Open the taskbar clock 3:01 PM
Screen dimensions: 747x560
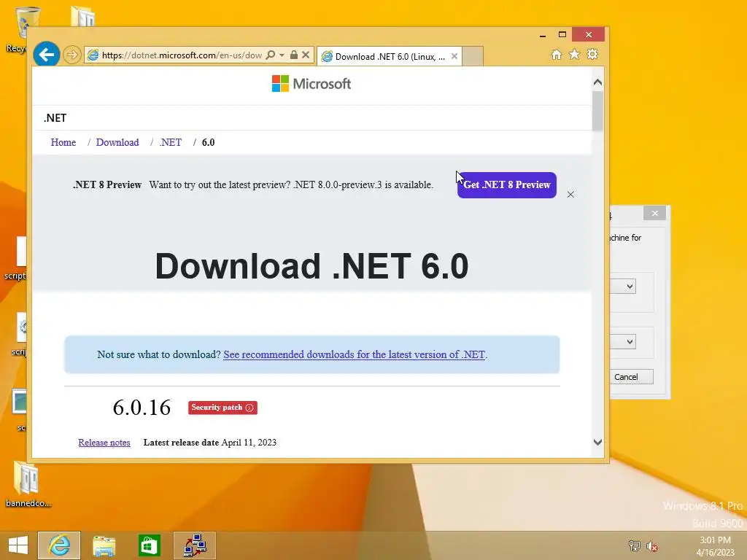(x=715, y=546)
